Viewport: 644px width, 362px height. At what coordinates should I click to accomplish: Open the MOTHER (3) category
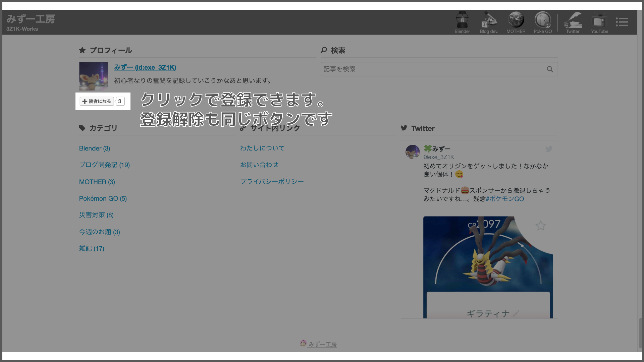click(x=97, y=182)
